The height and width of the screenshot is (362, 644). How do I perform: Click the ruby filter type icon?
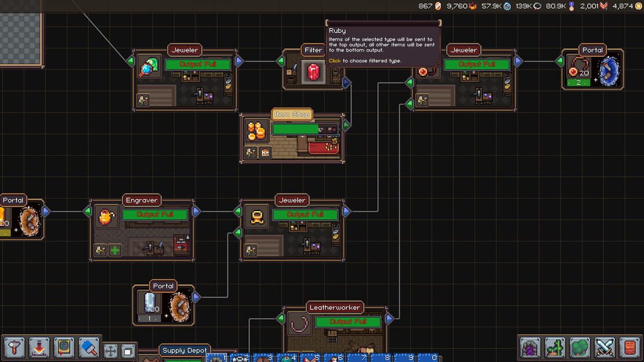(313, 73)
